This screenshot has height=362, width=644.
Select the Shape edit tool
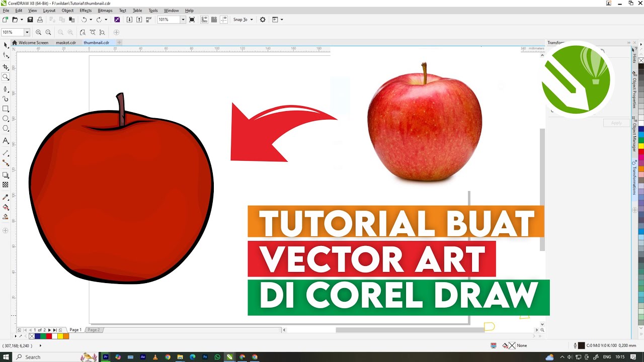click(6, 56)
